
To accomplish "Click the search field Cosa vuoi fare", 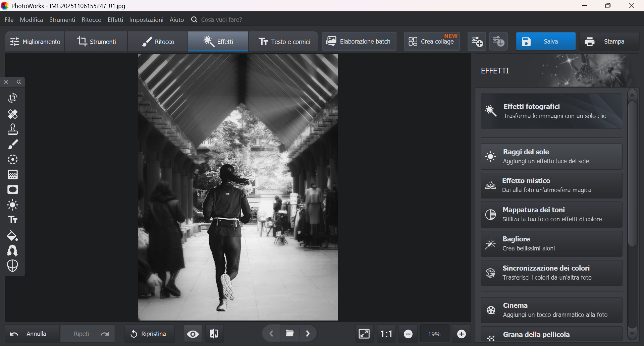I will (221, 20).
